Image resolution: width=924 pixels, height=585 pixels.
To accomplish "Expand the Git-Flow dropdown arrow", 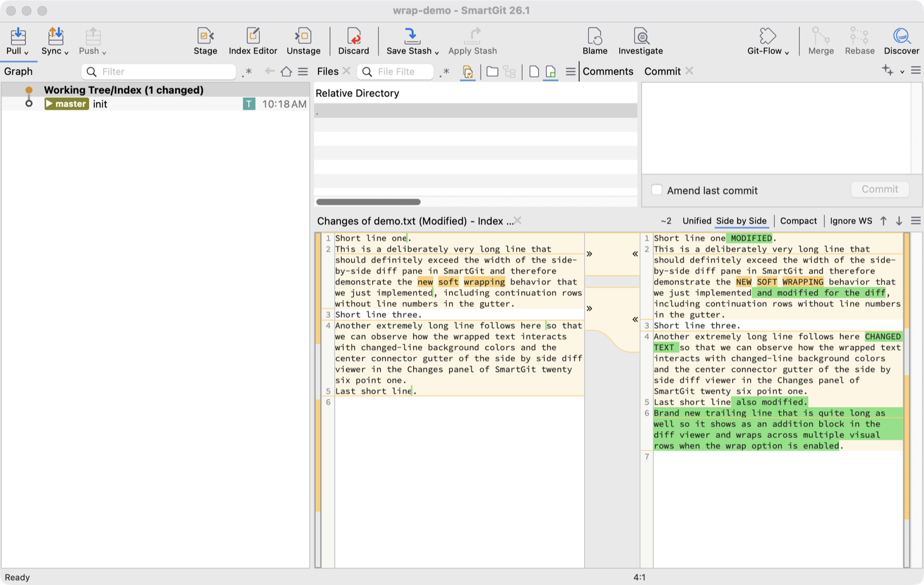I will (786, 52).
